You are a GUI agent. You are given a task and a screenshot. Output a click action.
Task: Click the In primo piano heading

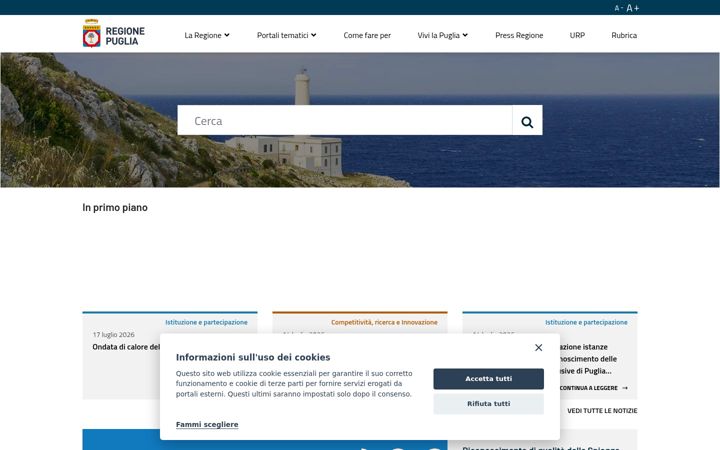pyautogui.click(x=115, y=208)
